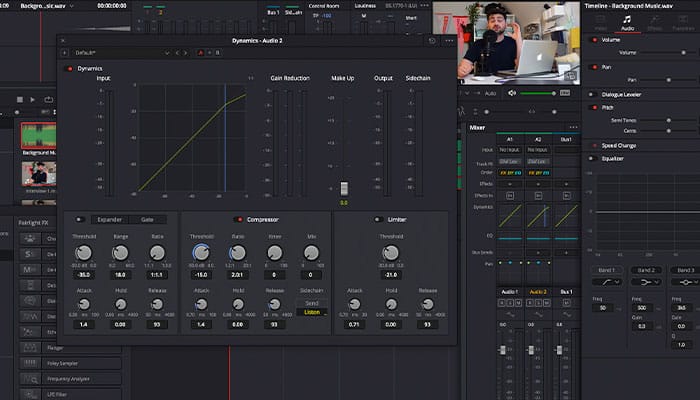This screenshot has height=400, width=700.
Task: Click the Auto button in monitor bar
Action: (490, 93)
